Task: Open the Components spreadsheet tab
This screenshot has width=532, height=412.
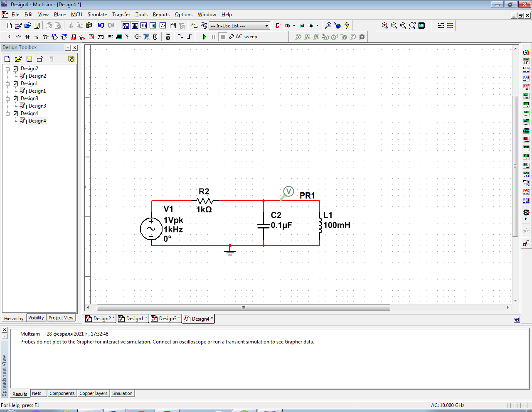Action: coord(62,393)
